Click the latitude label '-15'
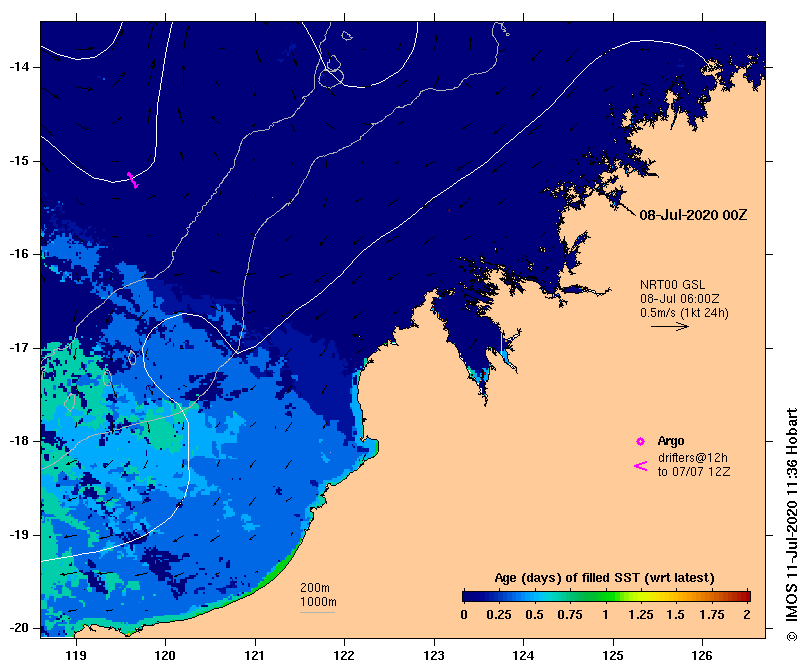This screenshot has width=809, height=672. point(19,161)
